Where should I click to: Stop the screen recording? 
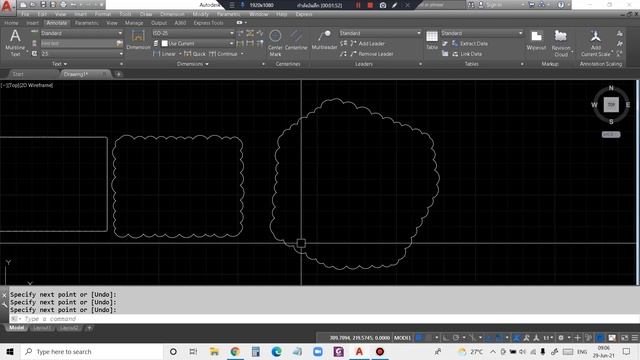point(370,5)
